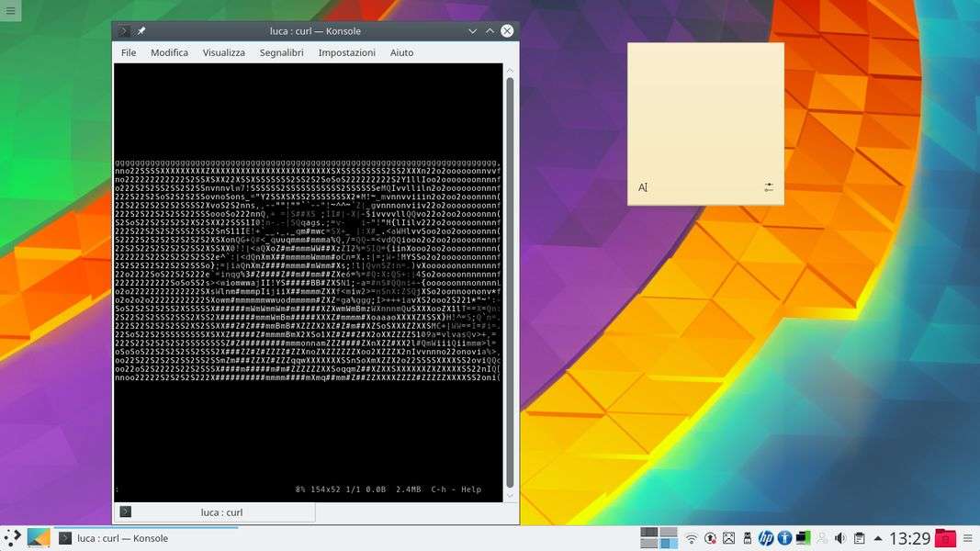Open the software updates tray icon
Viewport: 980px width, 551px height.
[x=710, y=538]
